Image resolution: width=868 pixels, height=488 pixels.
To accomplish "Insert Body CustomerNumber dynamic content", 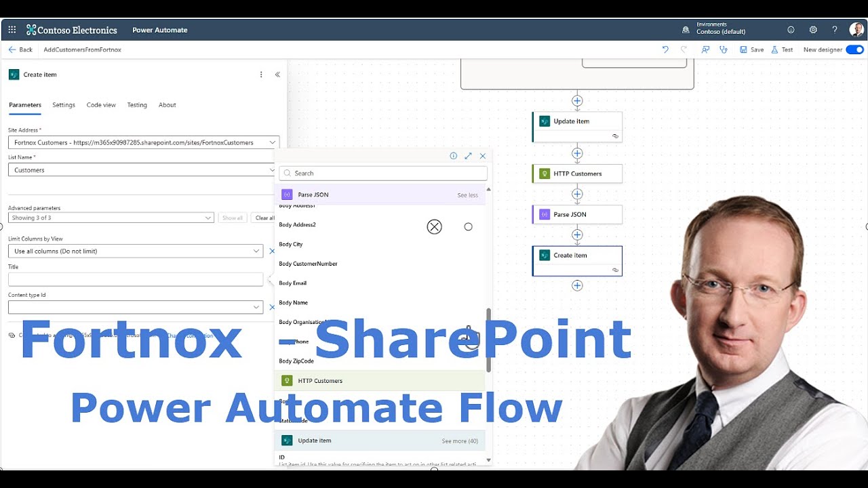I will tap(308, 264).
